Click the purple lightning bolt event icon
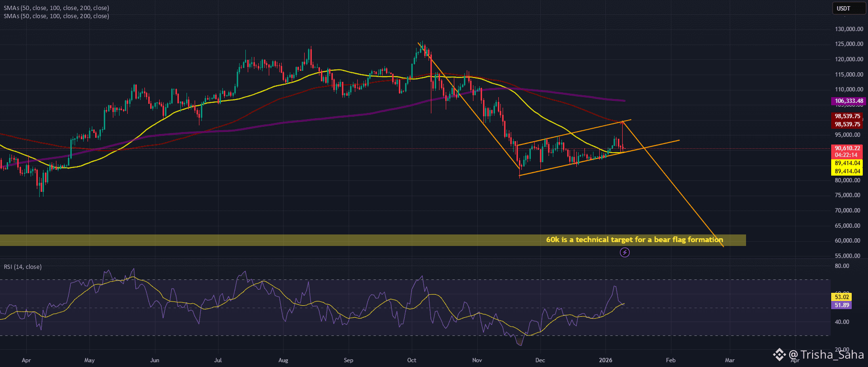 625,252
